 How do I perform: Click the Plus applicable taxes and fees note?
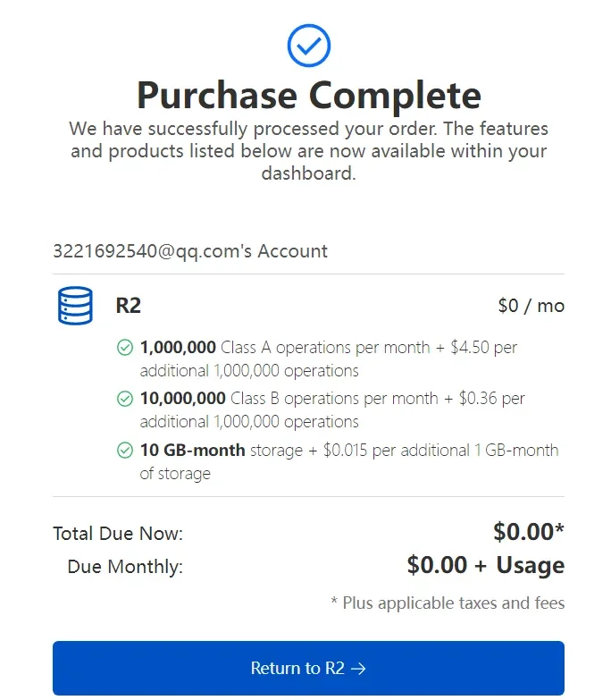448,603
